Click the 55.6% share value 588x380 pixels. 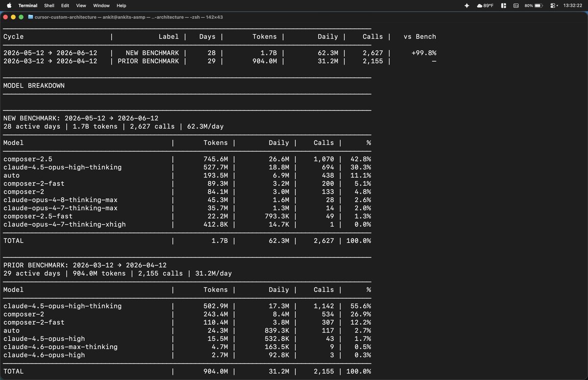point(361,306)
